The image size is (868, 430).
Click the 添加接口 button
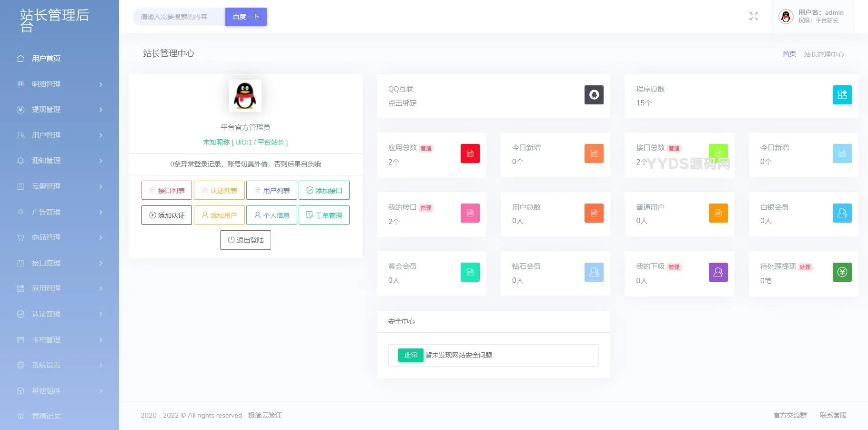324,190
